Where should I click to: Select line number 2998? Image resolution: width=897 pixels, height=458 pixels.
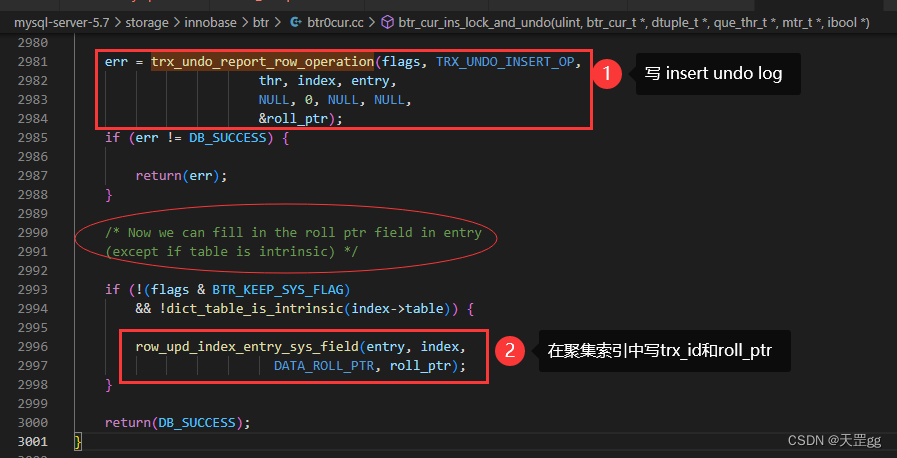[x=33, y=385]
